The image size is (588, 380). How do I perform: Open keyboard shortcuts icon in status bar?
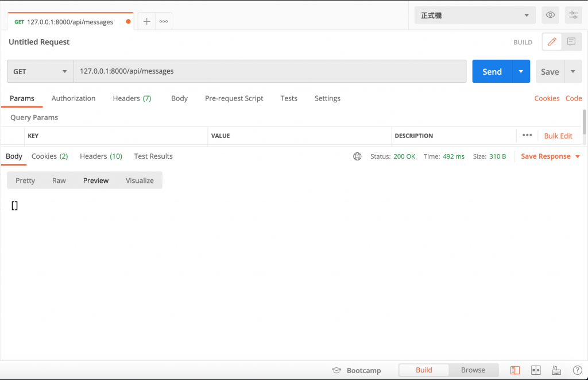[556, 370]
